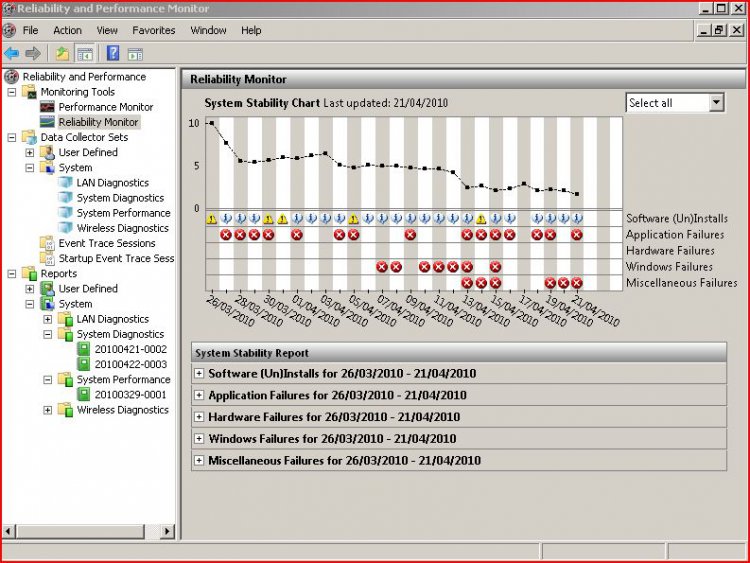Collapse System Diagnostics under Reports
750x563 pixels.
coord(48,334)
